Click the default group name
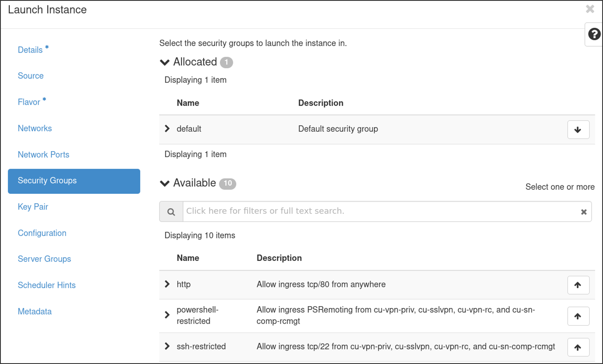Image resolution: width=603 pixels, height=364 pixels. coord(189,129)
